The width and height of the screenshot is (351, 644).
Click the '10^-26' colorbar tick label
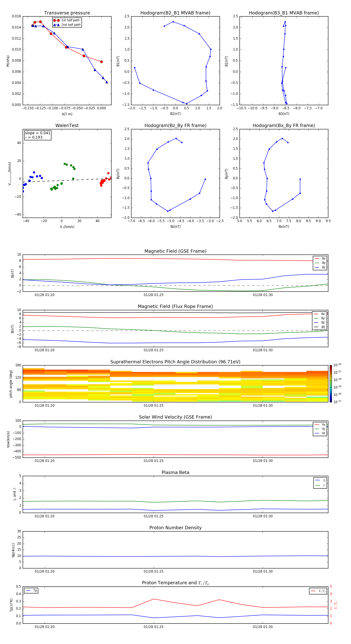(337, 365)
